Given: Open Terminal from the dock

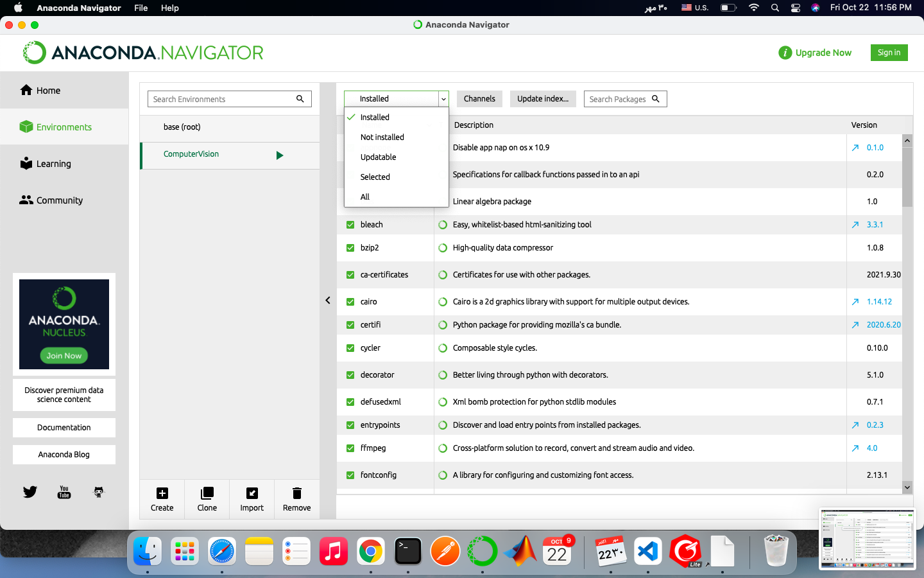Looking at the screenshot, I should point(408,551).
